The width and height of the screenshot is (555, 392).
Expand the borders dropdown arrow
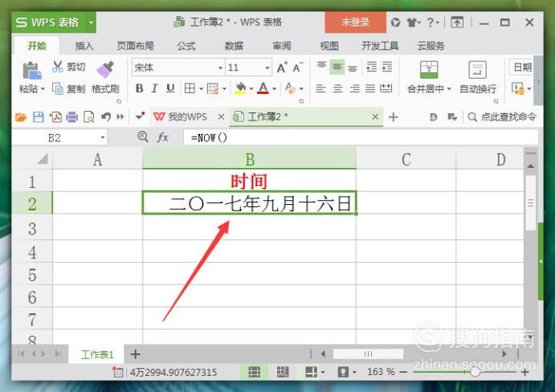pos(201,88)
